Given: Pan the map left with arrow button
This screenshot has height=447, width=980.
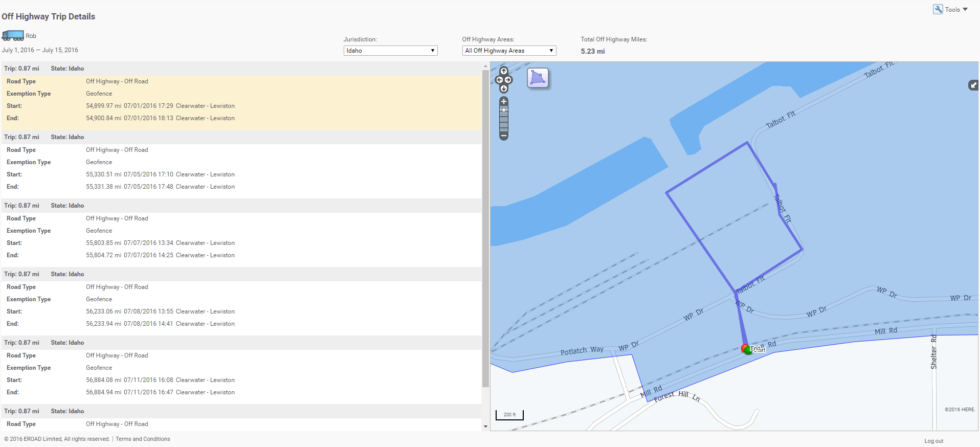Looking at the screenshot, I should tap(499, 80).
